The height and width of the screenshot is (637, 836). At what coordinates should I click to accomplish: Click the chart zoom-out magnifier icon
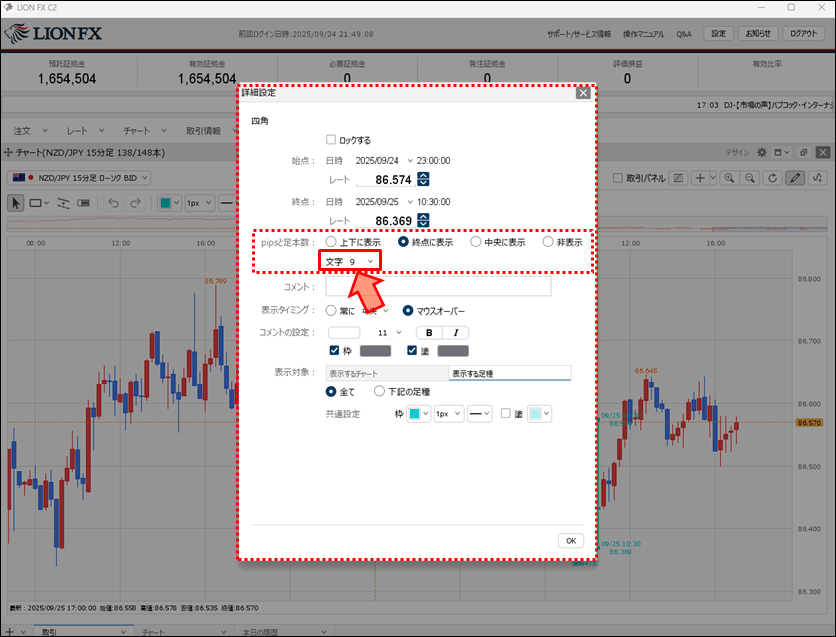(x=748, y=178)
